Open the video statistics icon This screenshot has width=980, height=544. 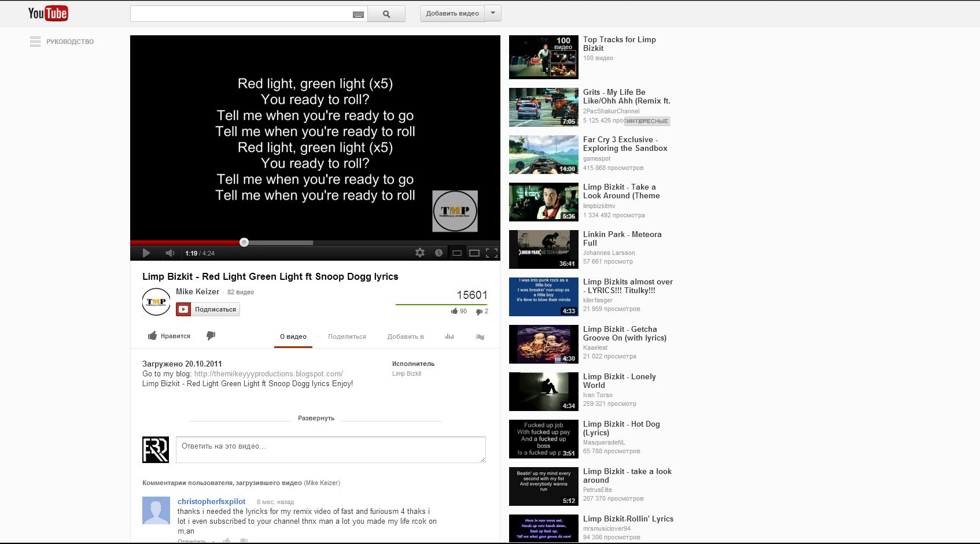450,336
